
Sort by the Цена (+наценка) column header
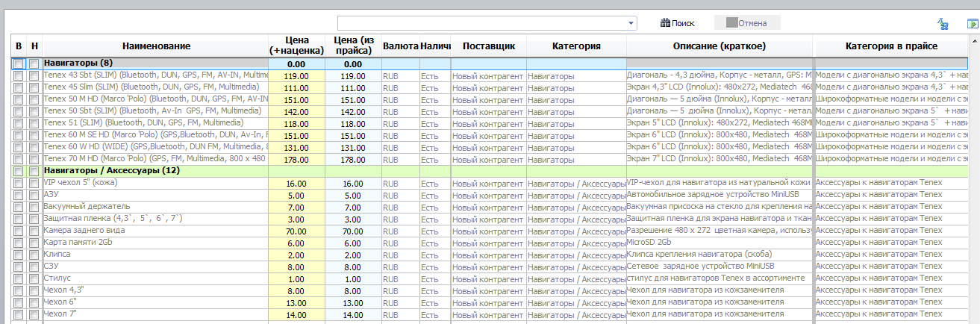pyautogui.click(x=297, y=46)
